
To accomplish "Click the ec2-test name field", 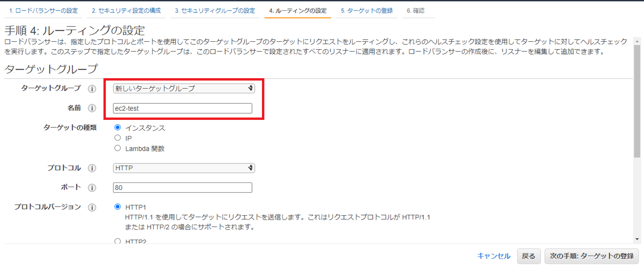I will click(182, 108).
